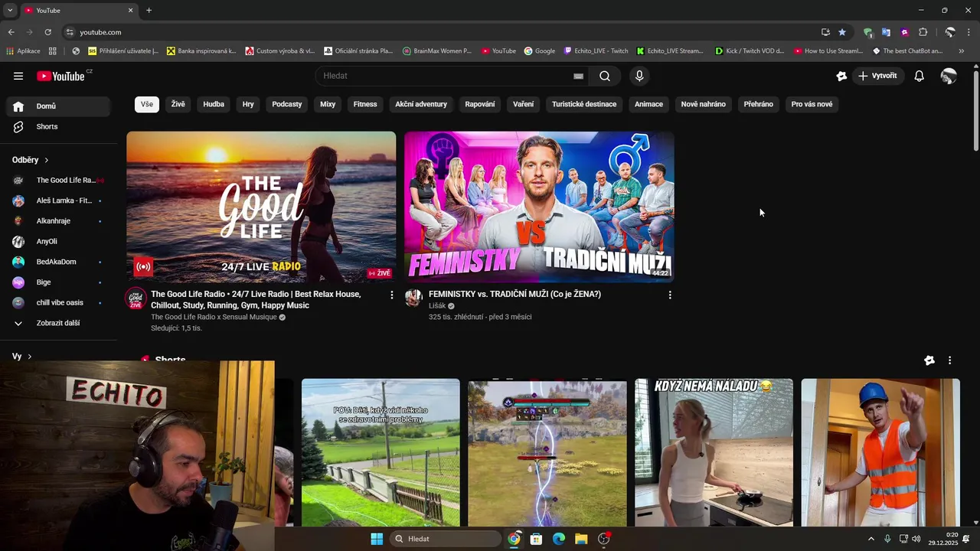Select the Nově nahráno chip
The image size is (980, 551).
(x=703, y=104)
